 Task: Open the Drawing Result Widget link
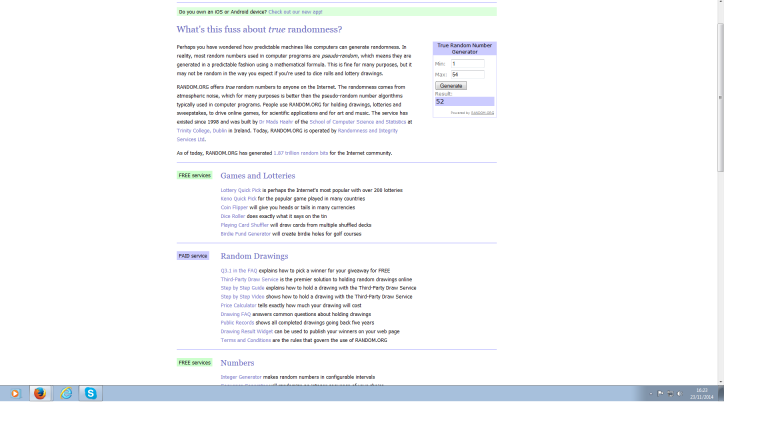pos(246,332)
